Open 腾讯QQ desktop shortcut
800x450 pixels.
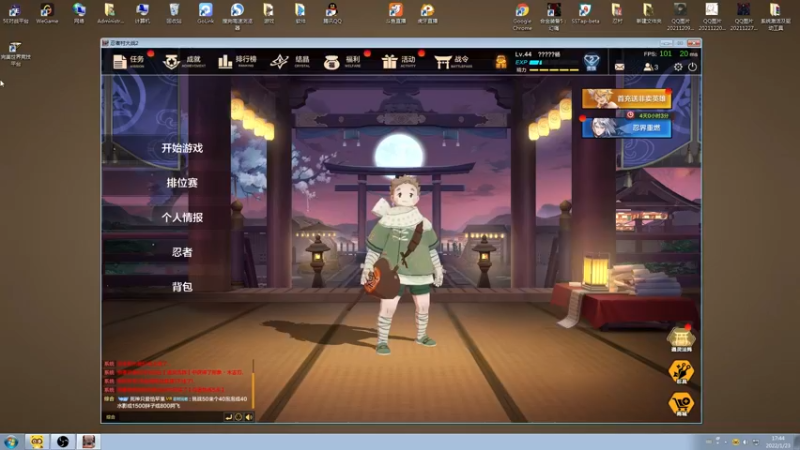coord(332,13)
